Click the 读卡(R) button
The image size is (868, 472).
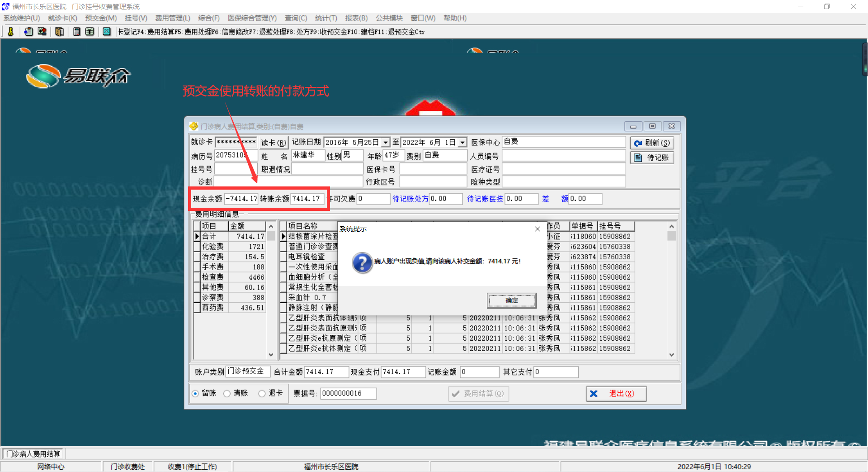pyautogui.click(x=274, y=143)
